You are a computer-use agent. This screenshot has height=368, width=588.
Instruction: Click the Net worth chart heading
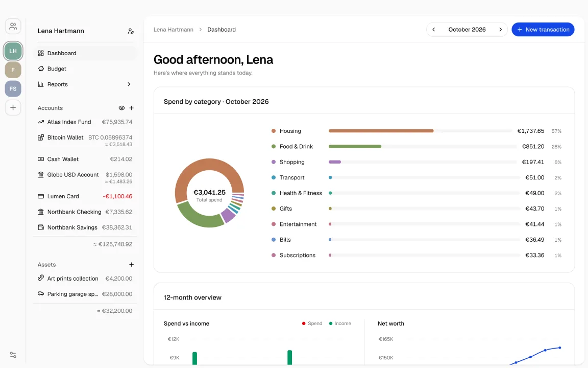(391, 324)
